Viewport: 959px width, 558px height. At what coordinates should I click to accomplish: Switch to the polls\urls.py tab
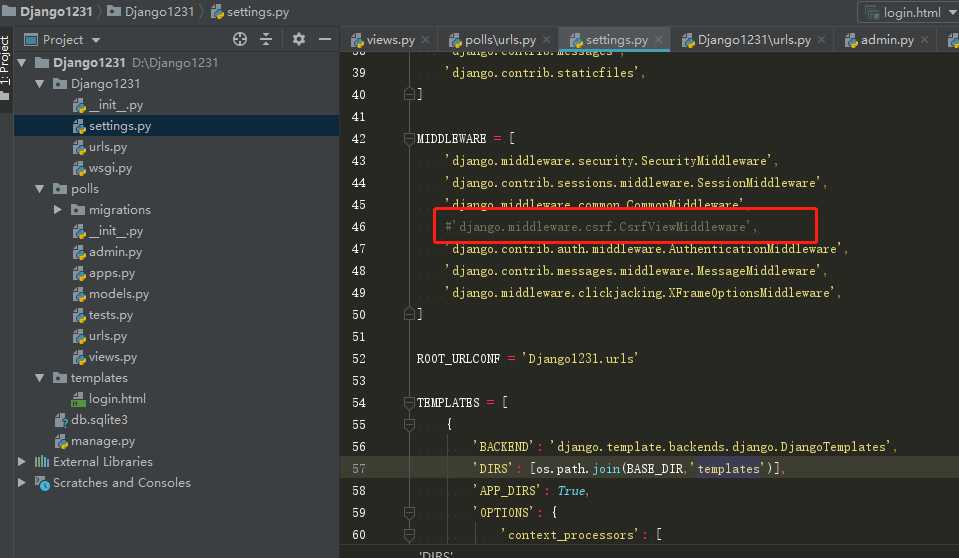[x=500, y=41]
